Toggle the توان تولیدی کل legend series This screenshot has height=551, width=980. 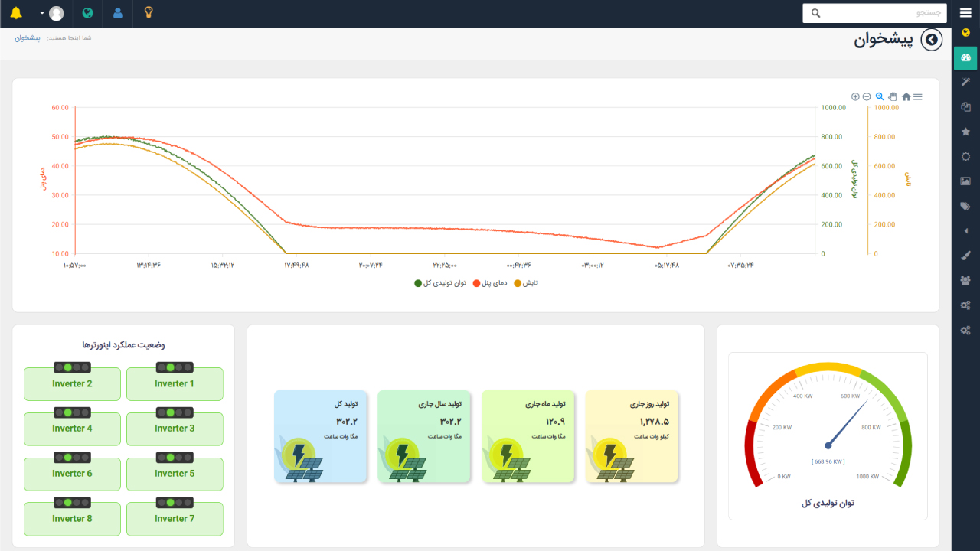(440, 283)
